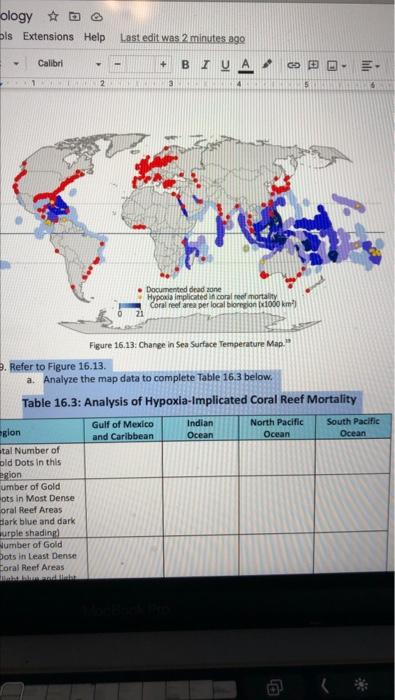
Task: Toggle underline formatting
Action: pos(225,66)
